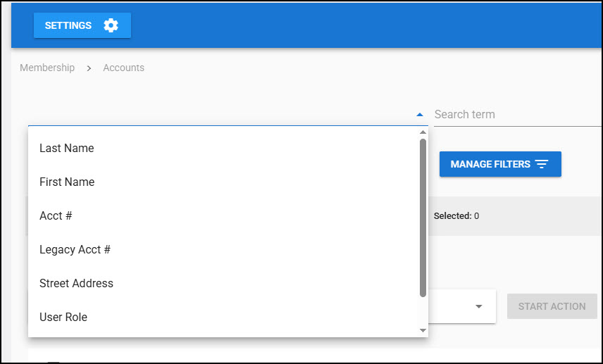
Task: Select the Legacy Acct # option
Action: (x=75, y=249)
